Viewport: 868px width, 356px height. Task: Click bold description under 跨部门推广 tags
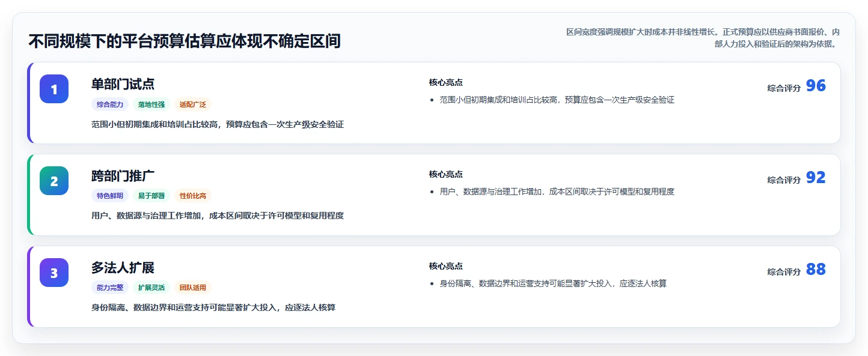click(x=218, y=216)
